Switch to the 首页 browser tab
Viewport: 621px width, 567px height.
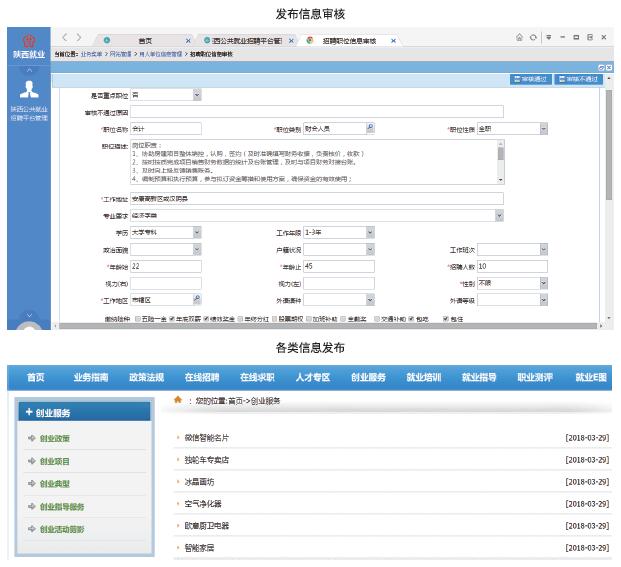pyautogui.click(x=145, y=40)
